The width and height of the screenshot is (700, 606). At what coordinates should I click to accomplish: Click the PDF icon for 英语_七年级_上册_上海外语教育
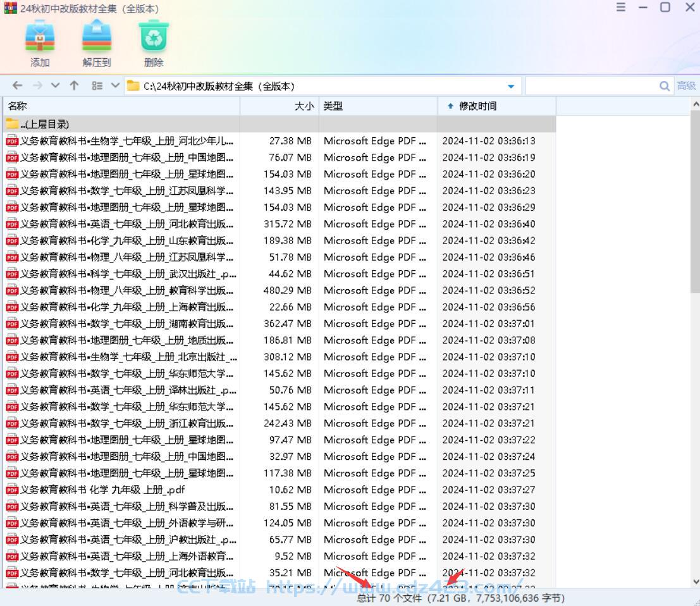coord(12,557)
